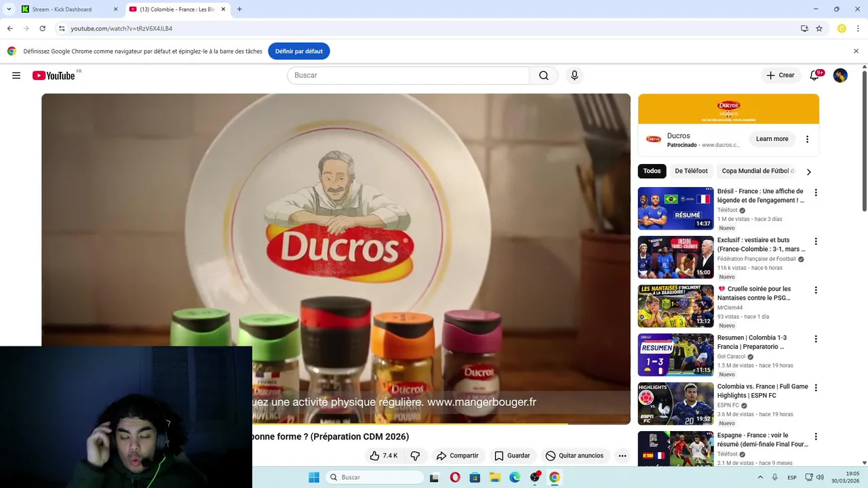Open the account avatar menu
The width and height of the screenshot is (868, 488).
coord(840,75)
